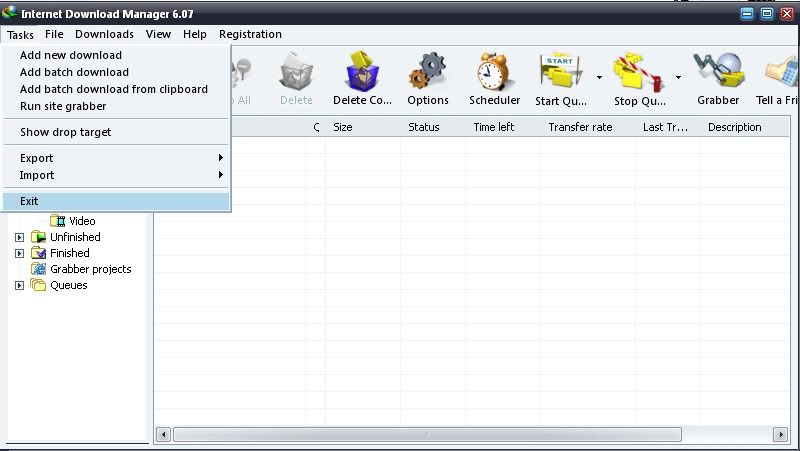Open the Help menu

point(194,34)
